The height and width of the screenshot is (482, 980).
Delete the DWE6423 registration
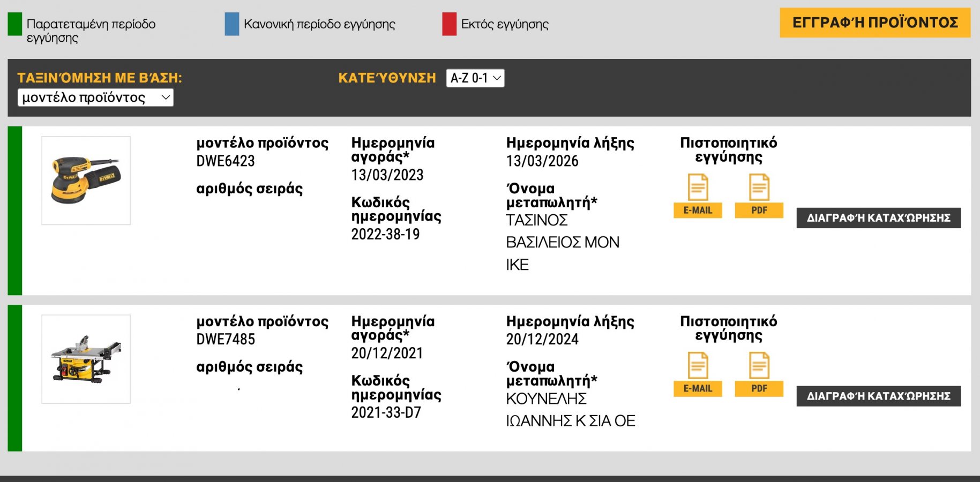[878, 218]
